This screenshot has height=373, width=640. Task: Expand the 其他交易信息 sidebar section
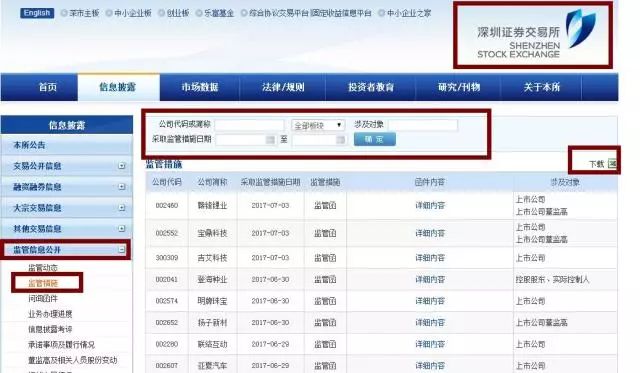click(x=122, y=228)
